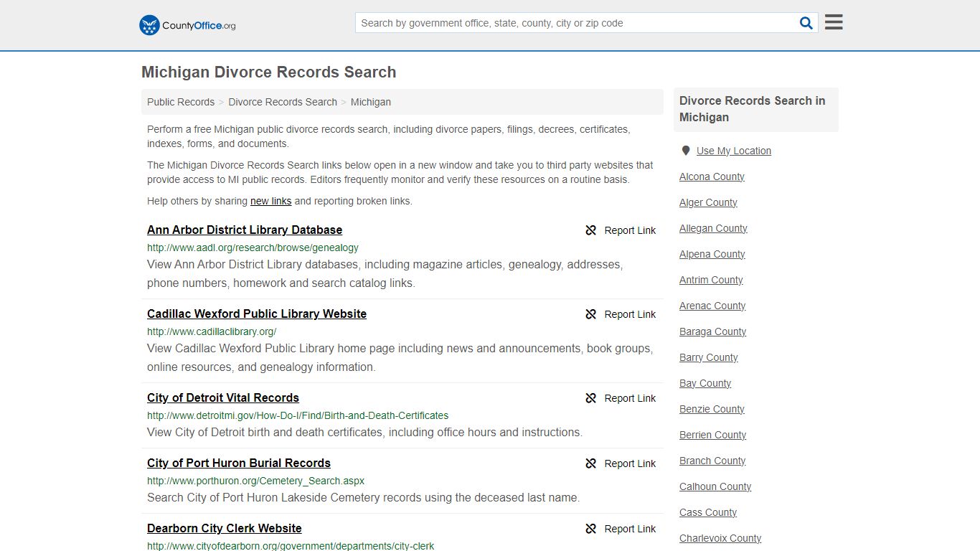Open the 'new links' hyperlink
The width and height of the screenshot is (980, 551).
pos(271,201)
